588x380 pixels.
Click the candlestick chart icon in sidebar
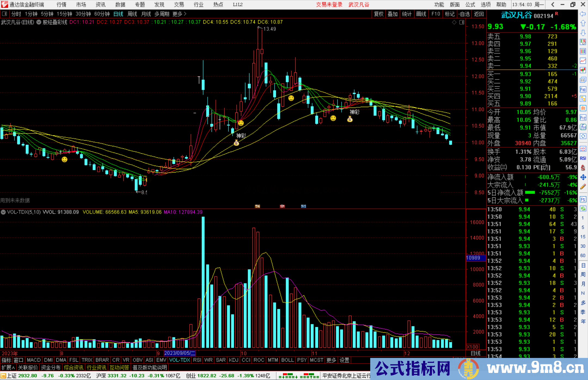click(583, 70)
